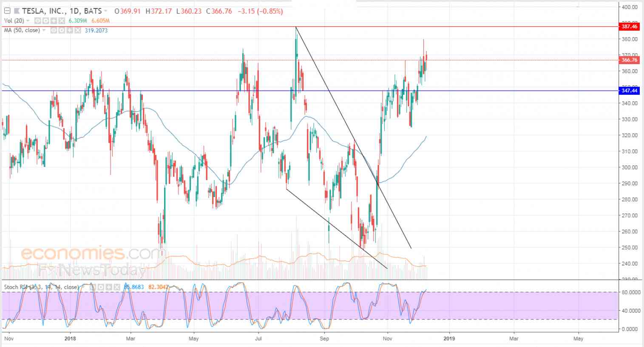Remove the Stoch RSI indicator with its X icon

coord(116,287)
